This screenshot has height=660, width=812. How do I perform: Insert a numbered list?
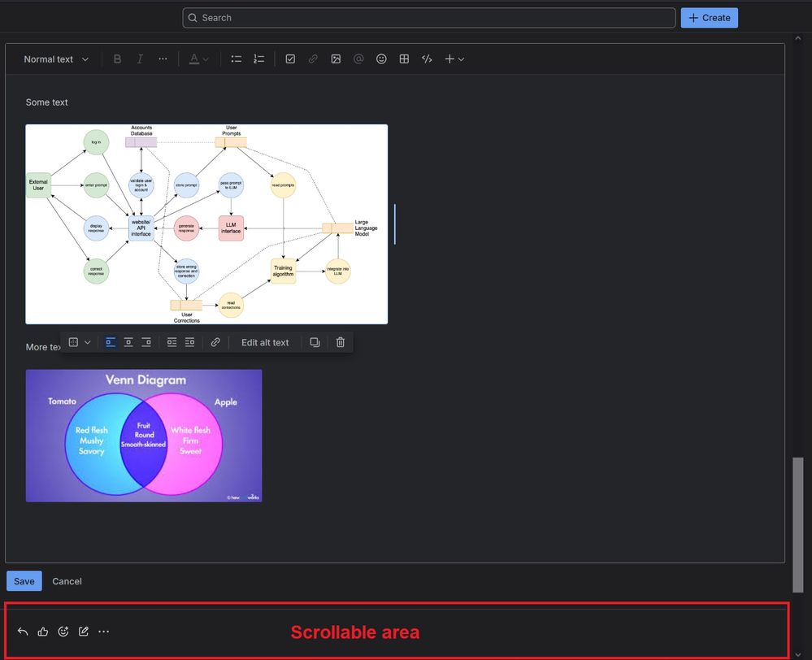(x=259, y=59)
